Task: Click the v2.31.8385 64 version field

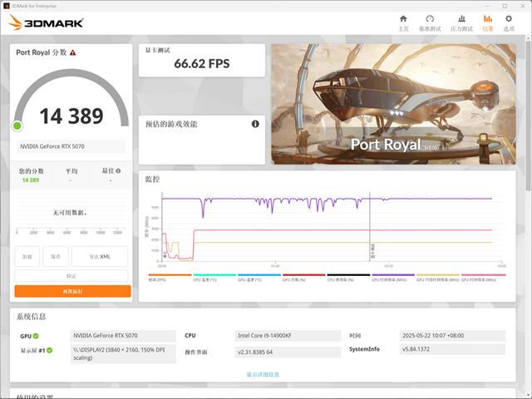Action: [x=288, y=352]
